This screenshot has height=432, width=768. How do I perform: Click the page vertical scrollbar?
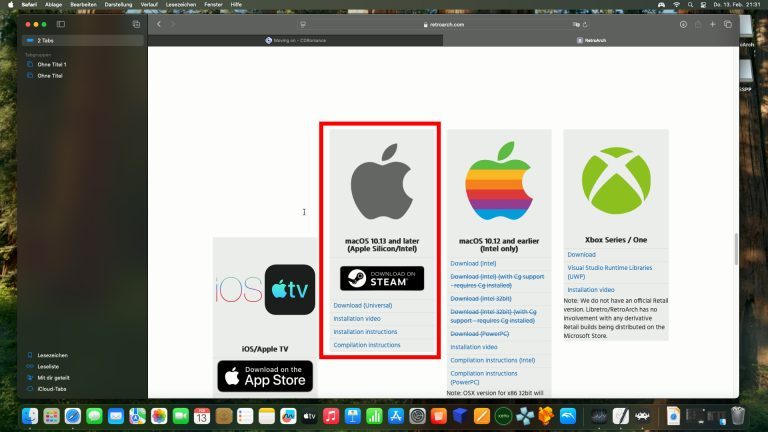point(736,249)
